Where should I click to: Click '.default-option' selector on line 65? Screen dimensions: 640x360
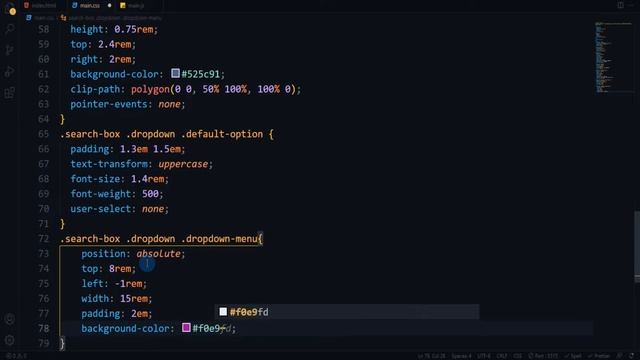pyautogui.click(x=222, y=134)
